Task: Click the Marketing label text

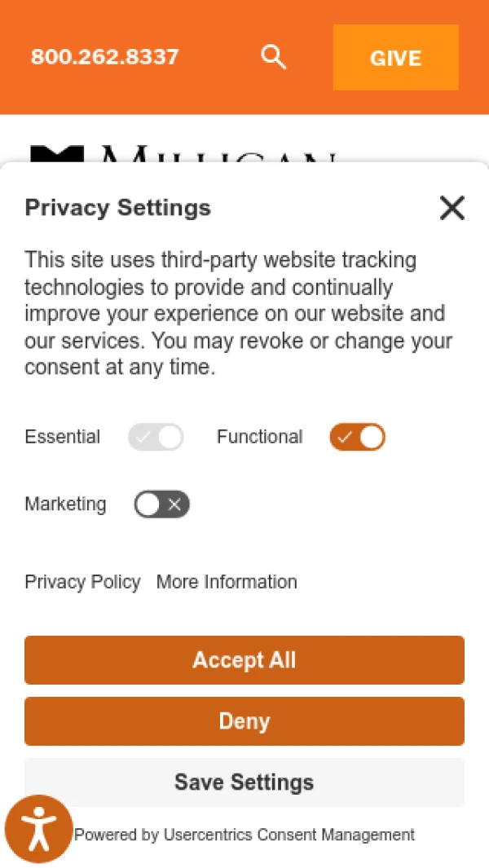Action: [x=65, y=504]
